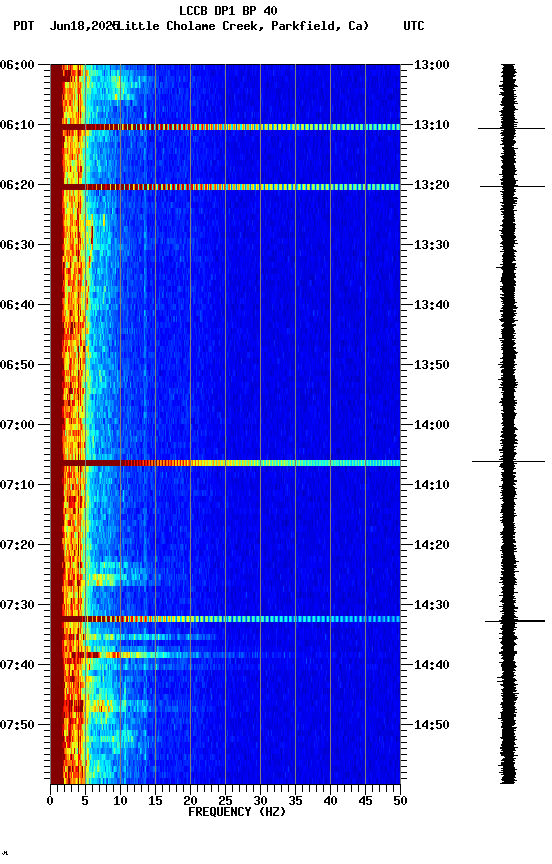Screen dimensions: 552x864
Task: Click the '50' frequency axis tick label
Action: click(x=400, y=801)
